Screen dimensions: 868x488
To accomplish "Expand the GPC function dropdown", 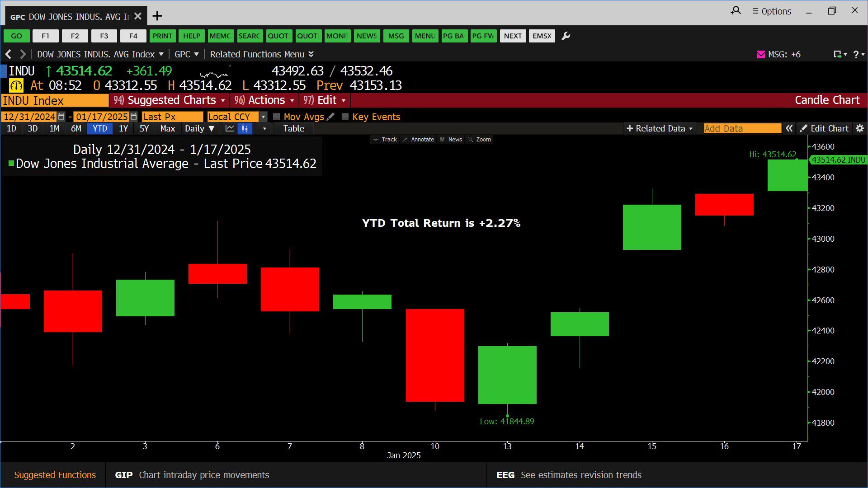I will click(x=187, y=54).
